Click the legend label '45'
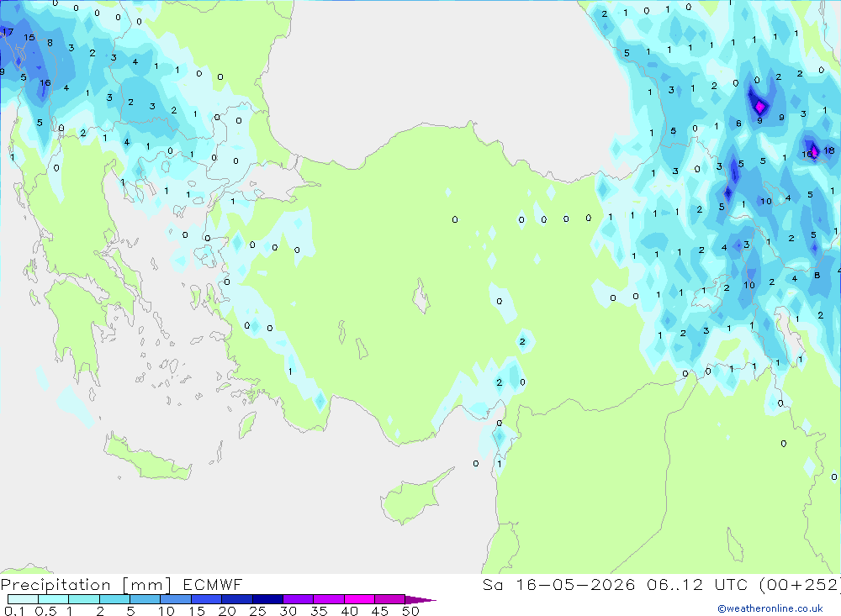This screenshot has width=841, height=616. (380, 611)
